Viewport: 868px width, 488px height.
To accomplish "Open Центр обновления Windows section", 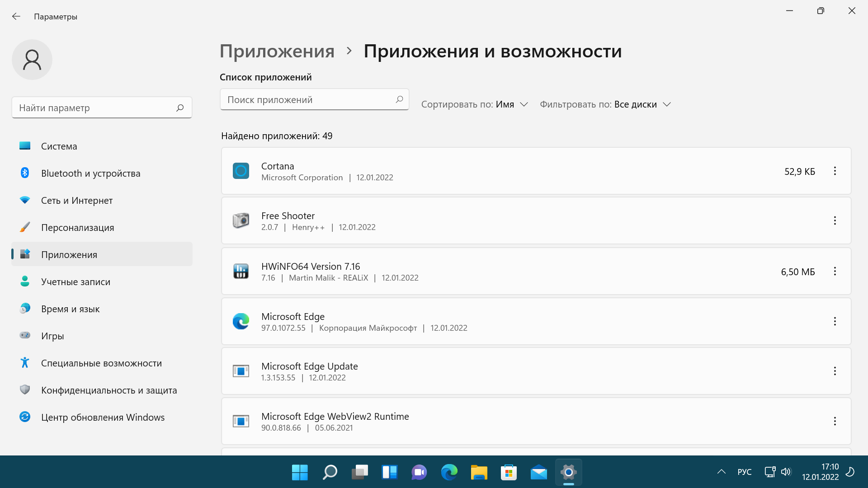I will click(x=103, y=418).
